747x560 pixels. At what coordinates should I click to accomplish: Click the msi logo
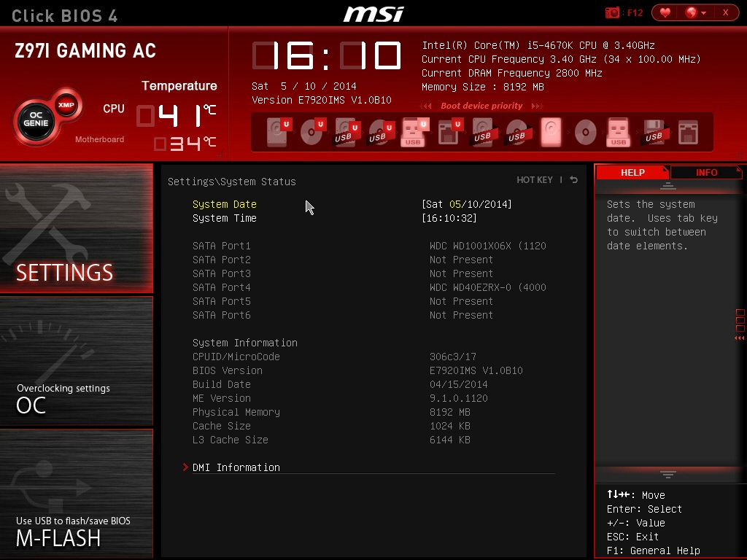(x=373, y=13)
